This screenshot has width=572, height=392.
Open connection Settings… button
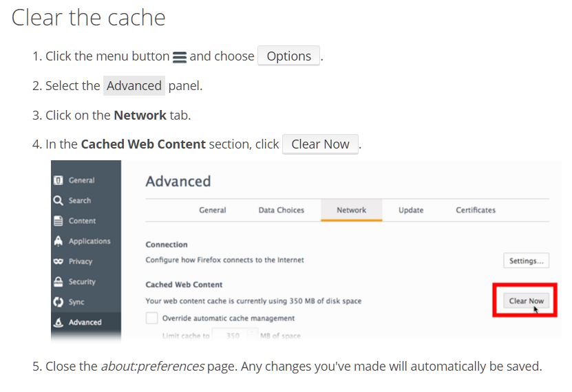(527, 261)
